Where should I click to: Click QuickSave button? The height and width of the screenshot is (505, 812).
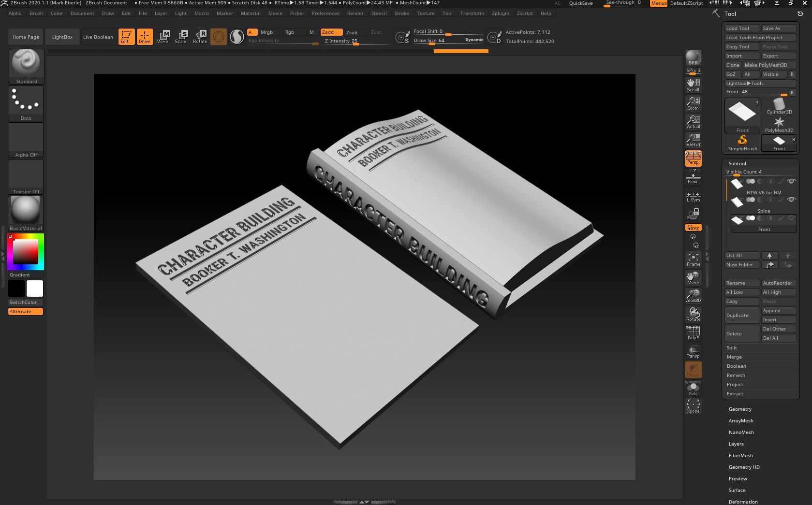point(581,3)
